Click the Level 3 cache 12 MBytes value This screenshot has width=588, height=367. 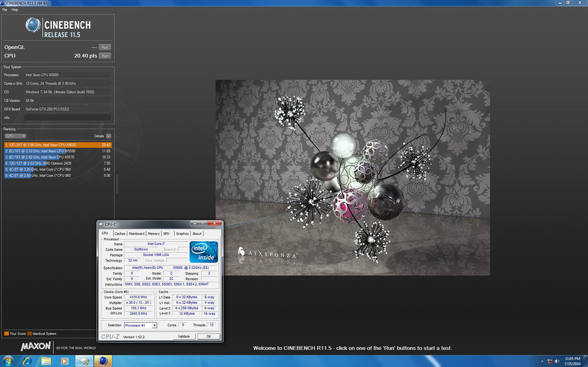(x=187, y=314)
